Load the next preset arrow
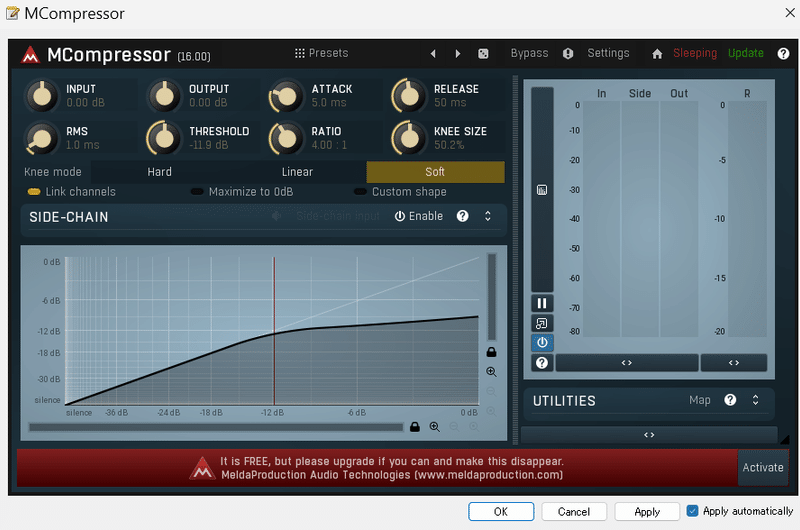The height and width of the screenshot is (530, 800). pos(458,54)
